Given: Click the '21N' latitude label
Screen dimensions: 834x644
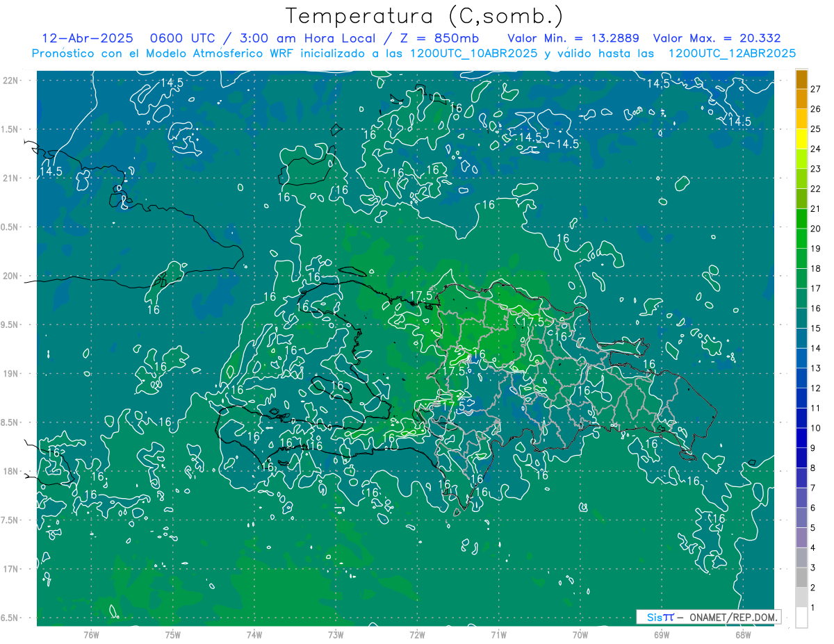Looking at the screenshot, I should coord(10,179).
